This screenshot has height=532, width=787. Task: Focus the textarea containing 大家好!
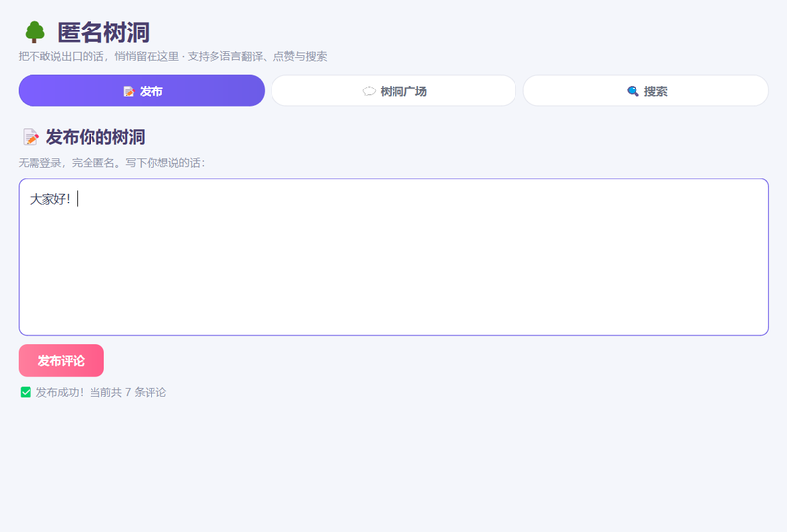click(x=393, y=257)
